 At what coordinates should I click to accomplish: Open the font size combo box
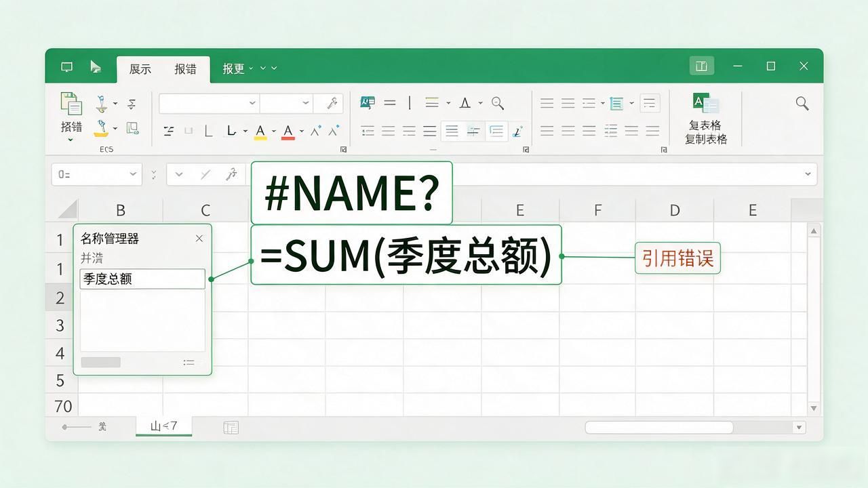coord(286,103)
